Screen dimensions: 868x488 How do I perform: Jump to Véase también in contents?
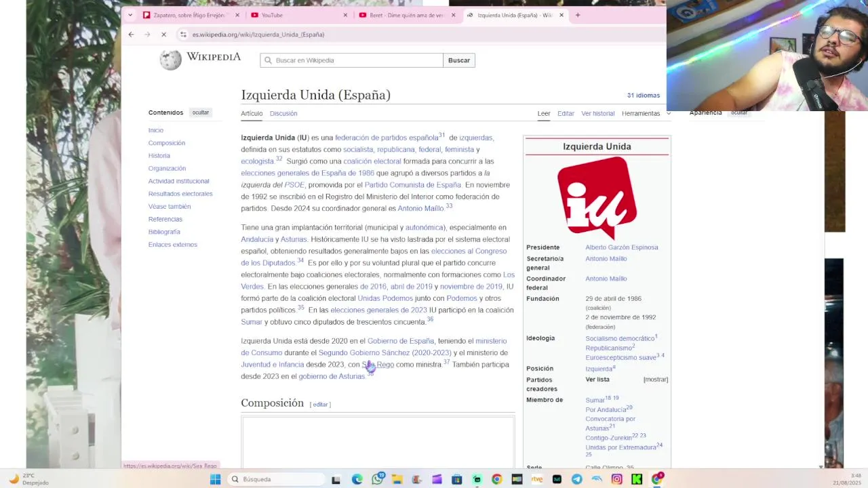pyautogui.click(x=170, y=207)
